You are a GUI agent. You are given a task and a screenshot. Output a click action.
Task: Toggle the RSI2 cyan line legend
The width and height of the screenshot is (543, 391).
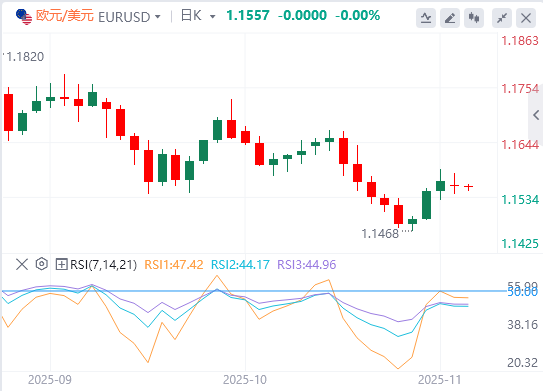pos(240,265)
